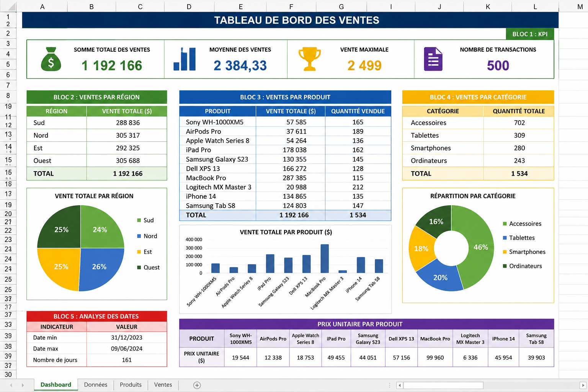
Task: Select the Ouest sales cell '305 688'
Action: pyautogui.click(x=127, y=161)
